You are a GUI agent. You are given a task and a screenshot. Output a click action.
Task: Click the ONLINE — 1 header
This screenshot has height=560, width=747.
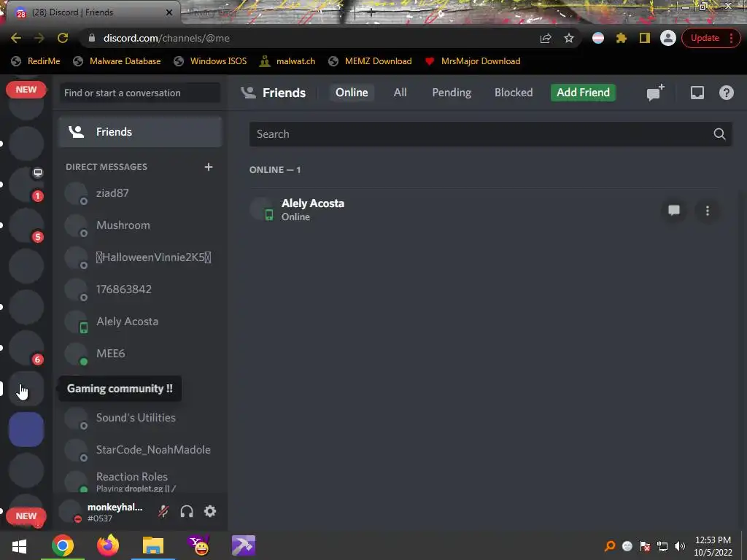(275, 170)
